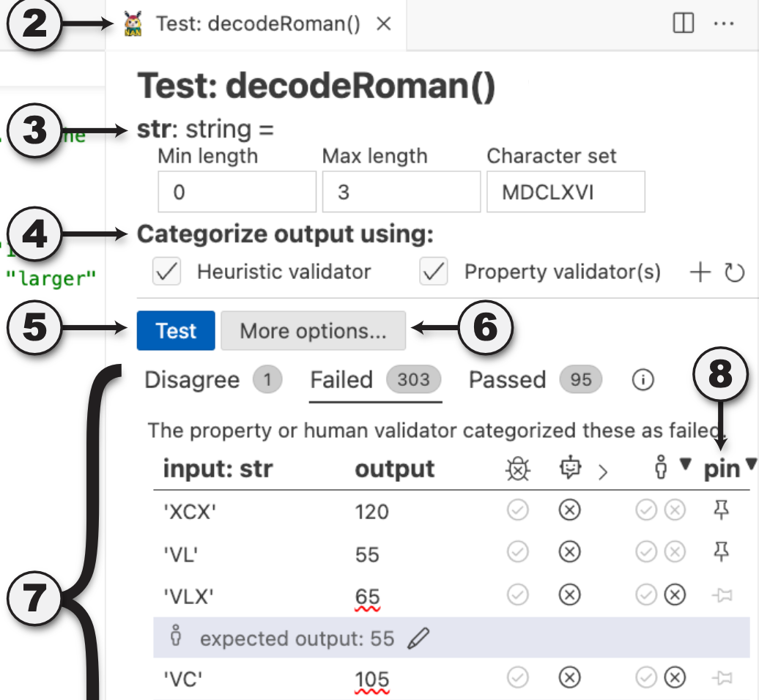
Task: Mark 'VL' row as human-validated incorrect
Action: point(675,551)
